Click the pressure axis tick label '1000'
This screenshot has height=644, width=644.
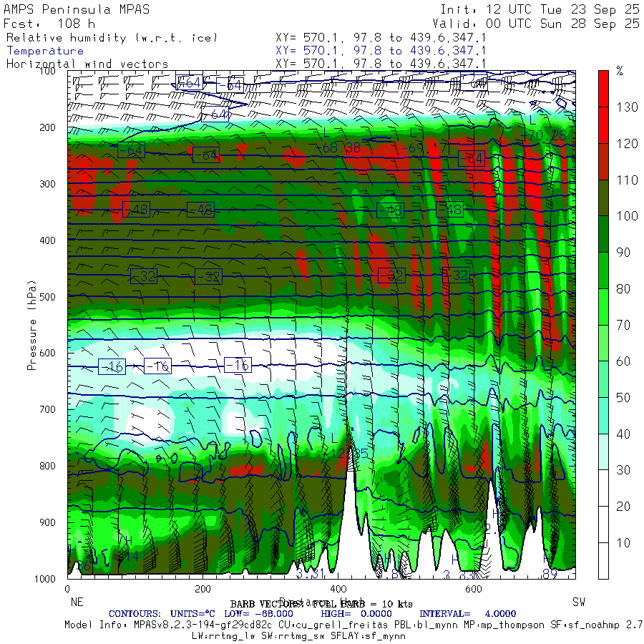tap(45, 579)
